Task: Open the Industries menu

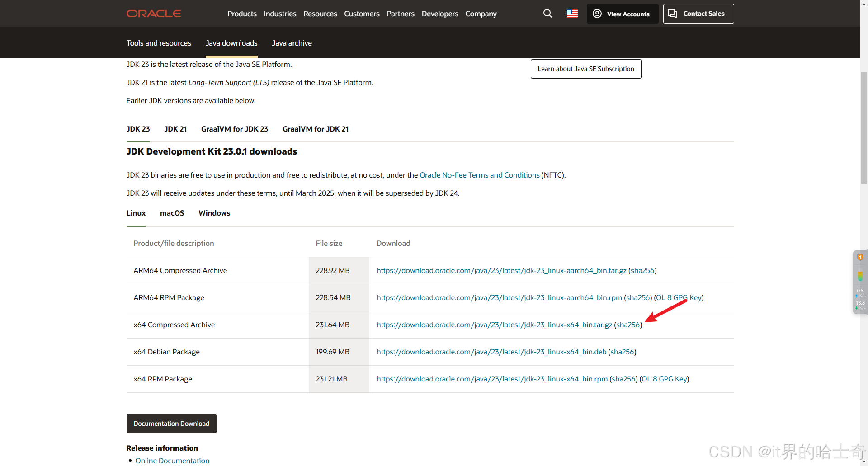Action: click(280, 14)
